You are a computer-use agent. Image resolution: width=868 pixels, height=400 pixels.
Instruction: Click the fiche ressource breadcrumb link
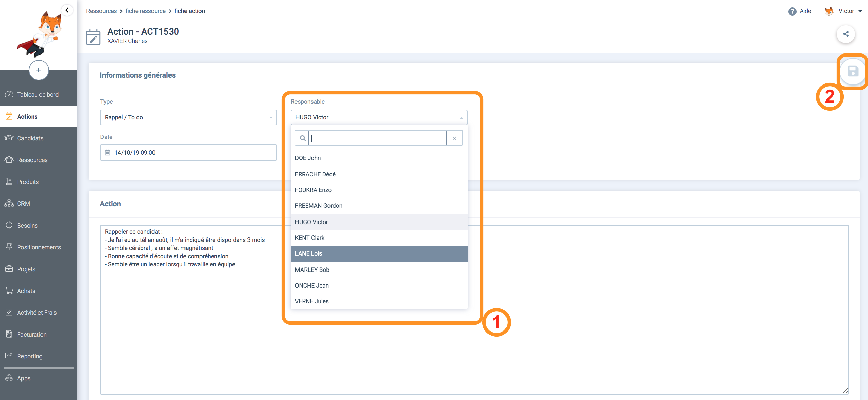click(145, 11)
